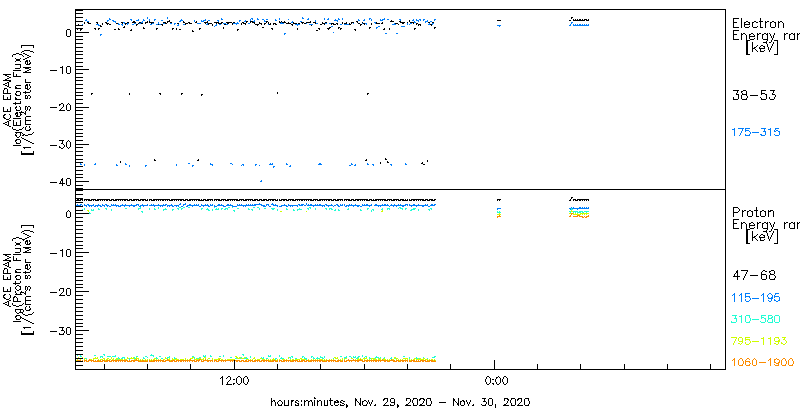Click the -10 tick label on electron plot
The width and height of the screenshot is (800, 410).
(61, 70)
